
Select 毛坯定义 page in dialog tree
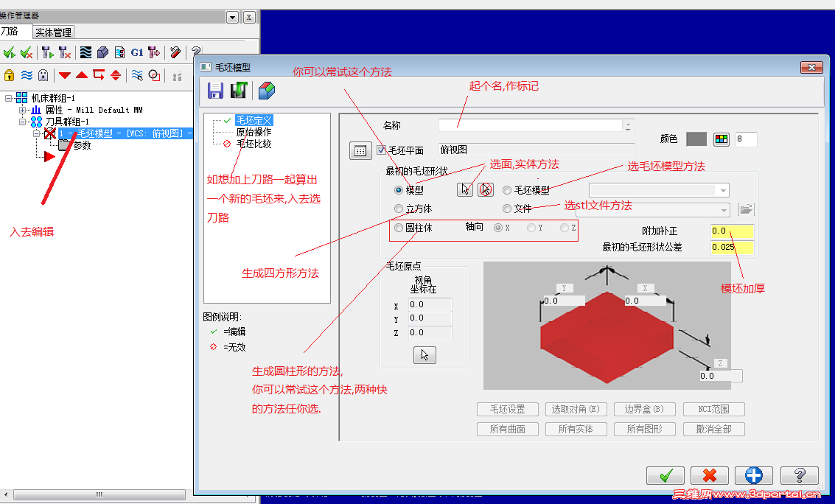pos(254,120)
